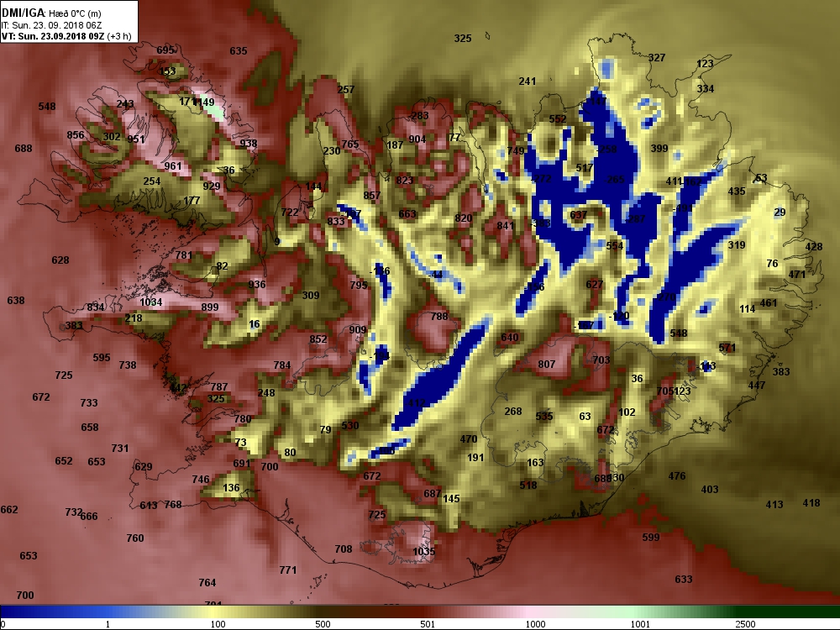Select the value '461' on the map
Screen dimensions: 840x630
[769, 302]
